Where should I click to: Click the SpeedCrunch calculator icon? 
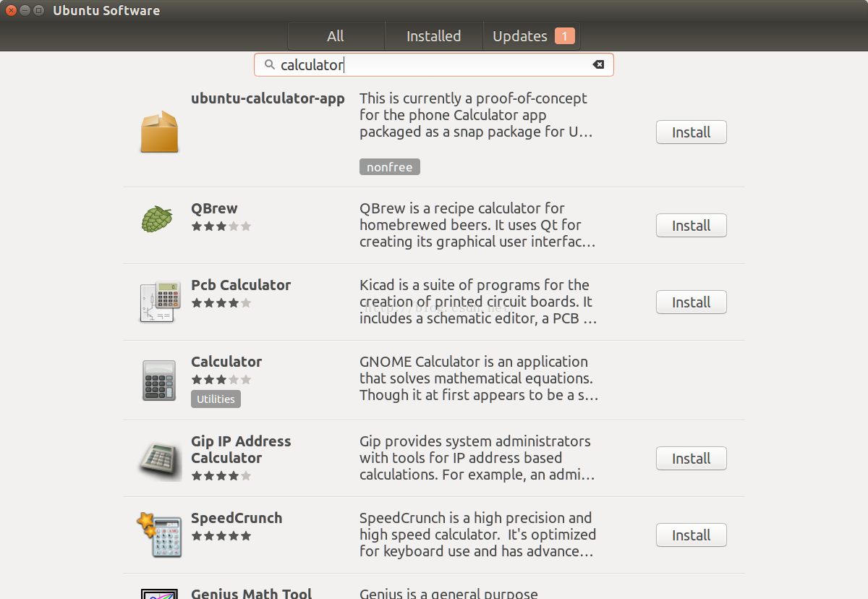158,535
